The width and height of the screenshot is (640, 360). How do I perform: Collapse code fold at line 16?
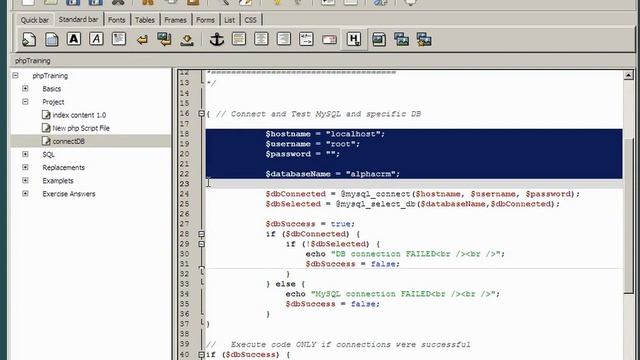[201, 114]
